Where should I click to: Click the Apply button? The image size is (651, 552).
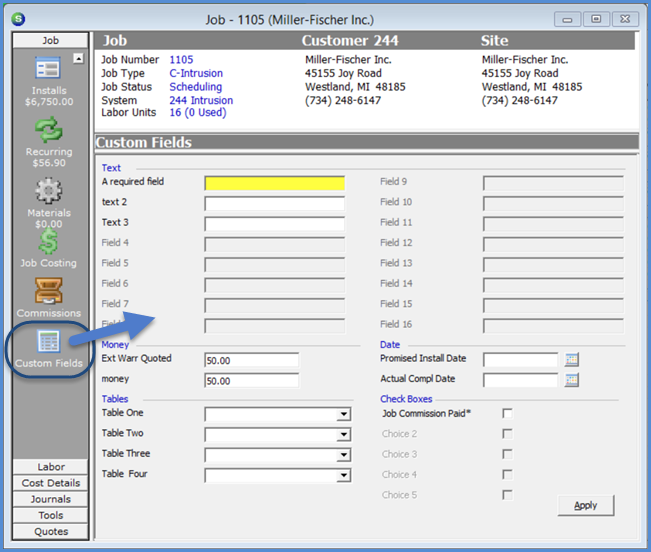point(585,506)
